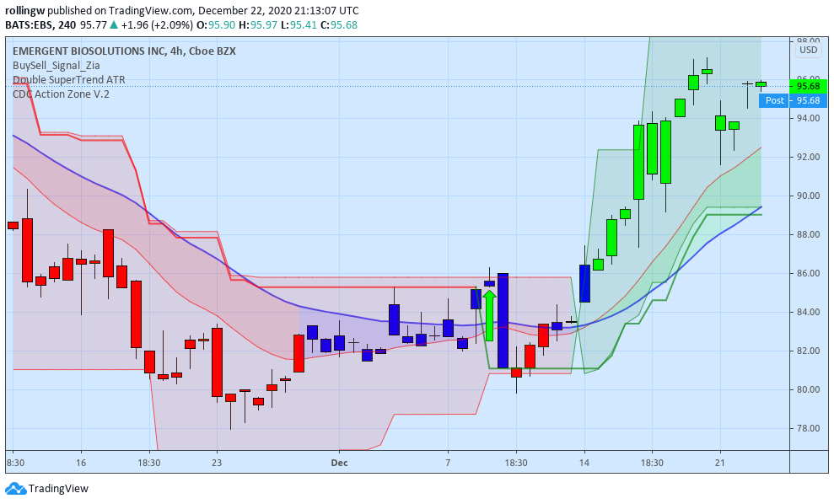
Task: Click the 16 date label on time axis
Action: click(80, 463)
